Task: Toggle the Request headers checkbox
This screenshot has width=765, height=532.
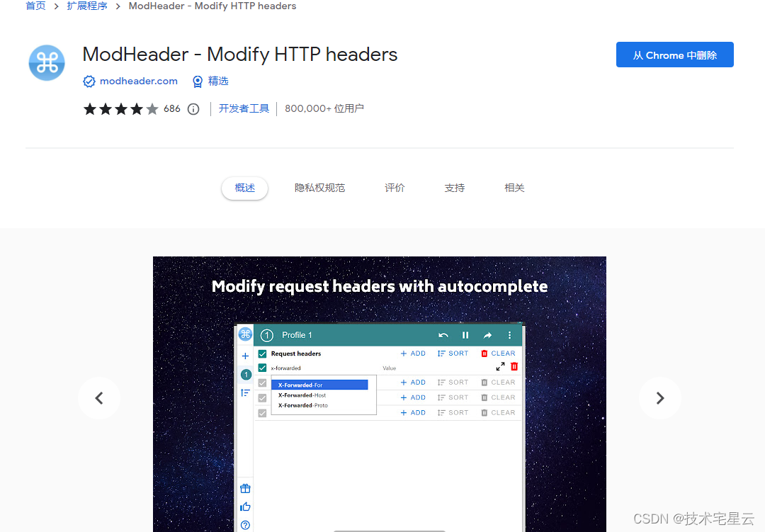Action: (263, 354)
